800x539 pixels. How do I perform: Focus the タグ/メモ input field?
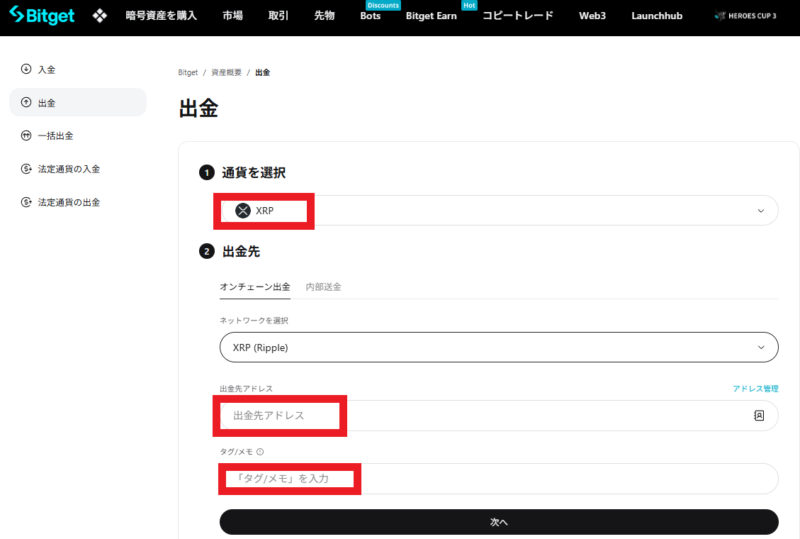click(499, 478)
